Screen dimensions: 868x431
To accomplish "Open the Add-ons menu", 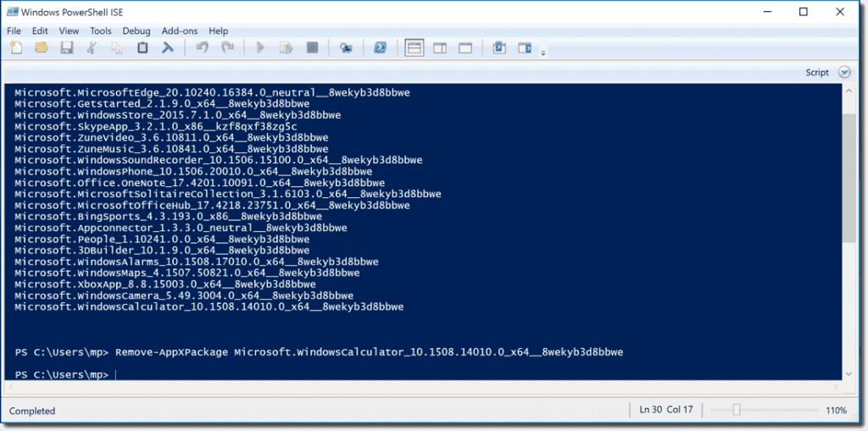I will click(180, 31).
